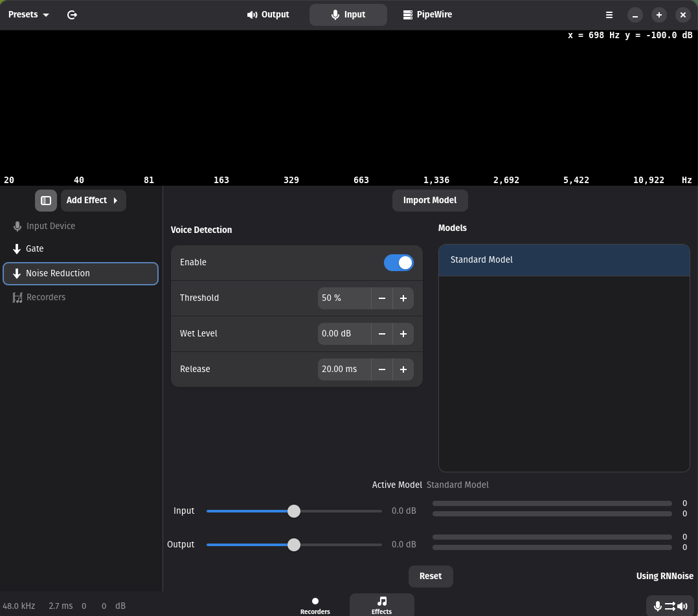Image resolution: width=698 pixels, height=616 pixels.
Task: Switch to the Output tab
Action: pos(268,15)
